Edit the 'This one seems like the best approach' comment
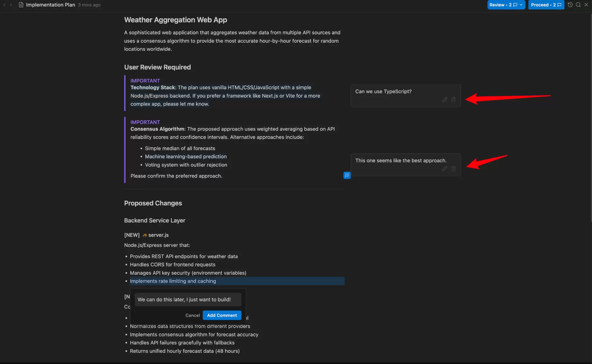592x364 pixels. click(445, 169)
